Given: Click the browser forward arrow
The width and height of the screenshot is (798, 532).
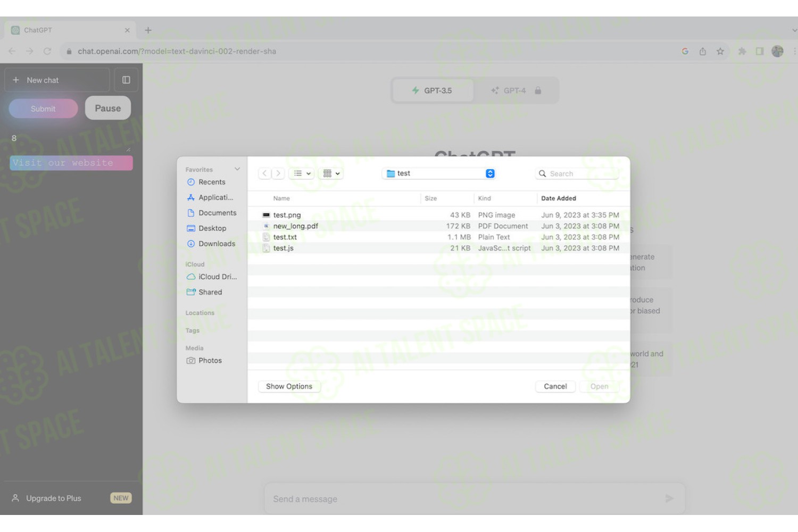Looking at the screenshot, I should [x=30, y=51].
